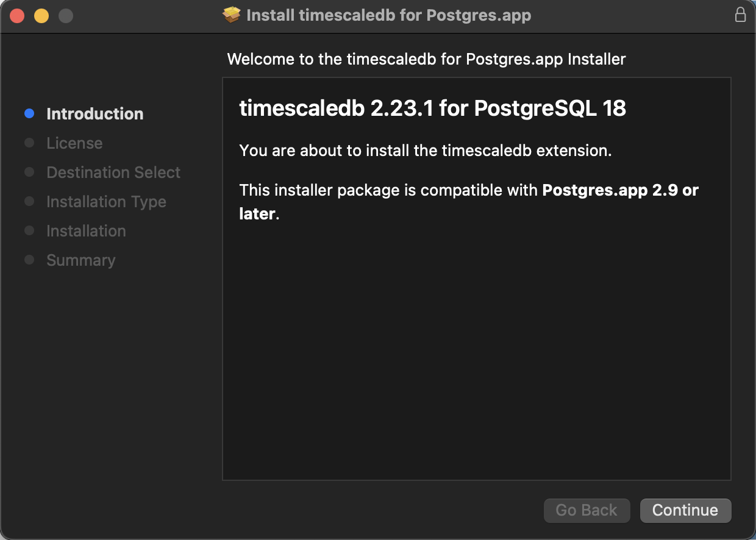This screenshot has width=756, height=540.
Task: Click the 'timescaledb 2.23.1 for PostgreSQL 18' heading
Action: [x=432, y=108]
